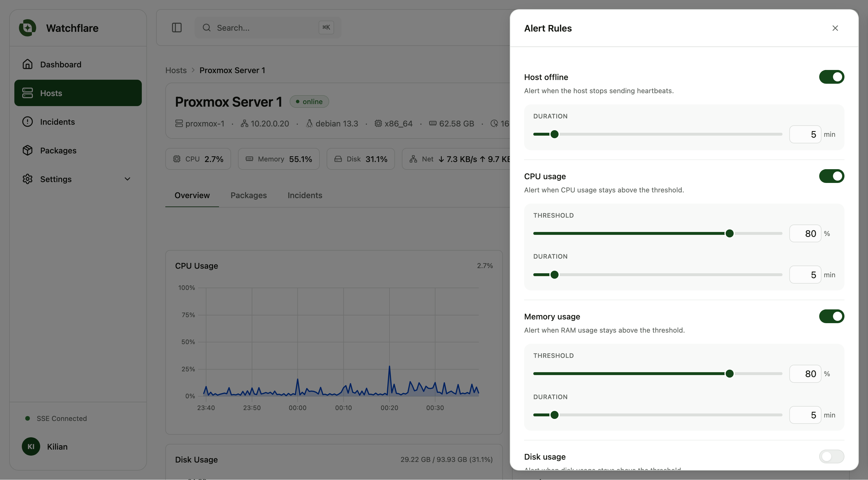Click the Watchflare logo icon

tap(28, 28)
